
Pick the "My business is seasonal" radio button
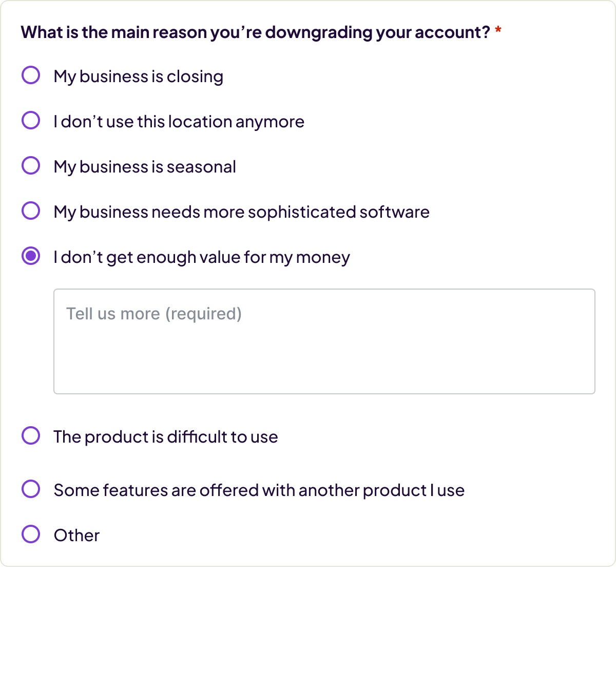click(x=31, y=165)
